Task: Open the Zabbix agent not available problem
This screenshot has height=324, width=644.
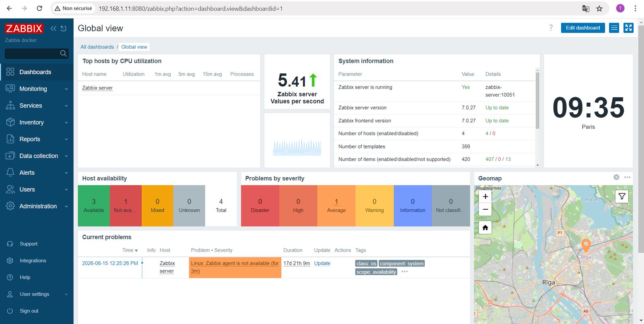Action: tap(235, 267)
